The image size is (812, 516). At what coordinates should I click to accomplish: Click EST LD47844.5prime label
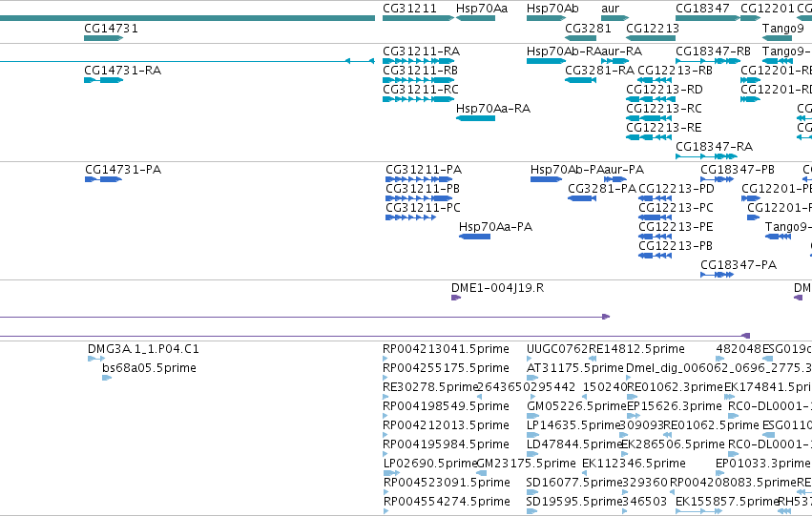coord(573,444)
